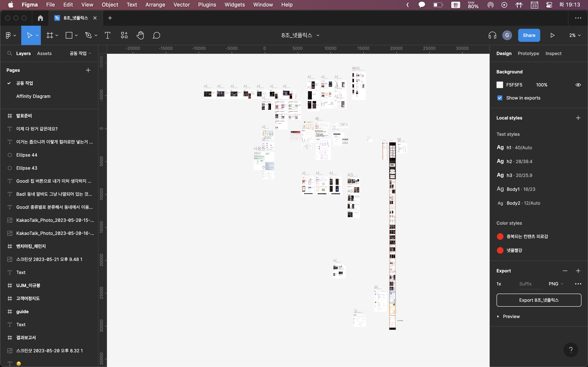Expand the Preview disclosure triangle
The image size is (588, 367).
click(498, 316)
